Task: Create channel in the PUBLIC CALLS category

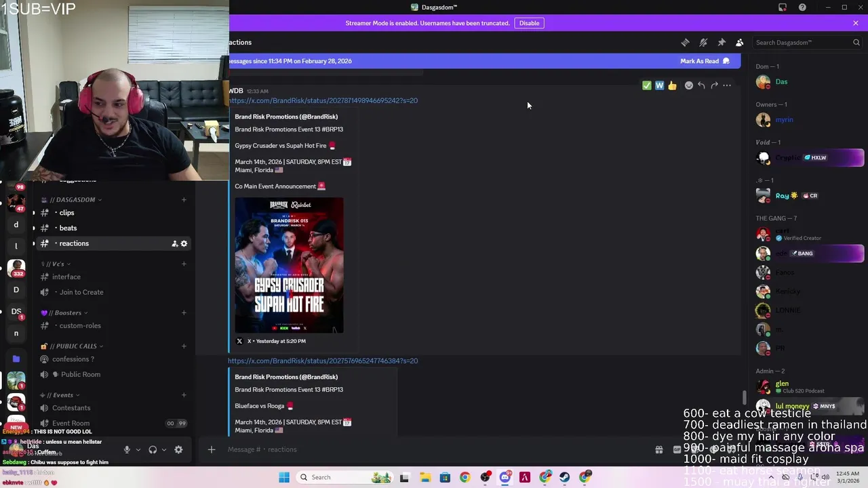Action: (184, 346)
